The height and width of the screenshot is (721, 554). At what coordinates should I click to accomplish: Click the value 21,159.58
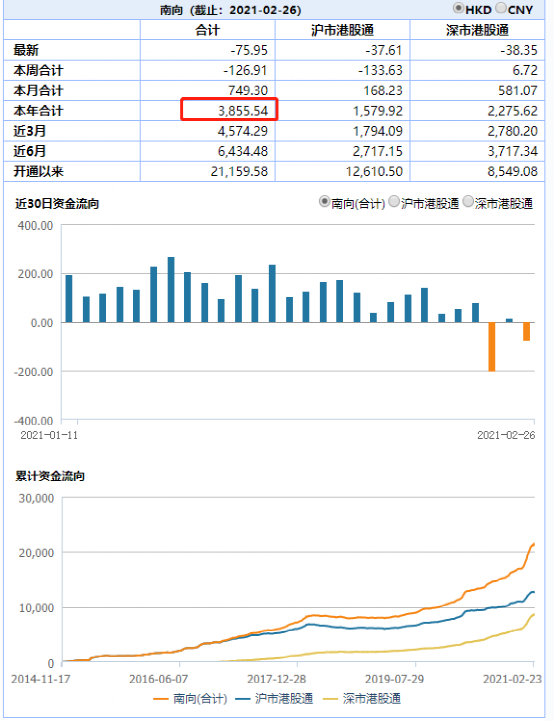[239, 171]
